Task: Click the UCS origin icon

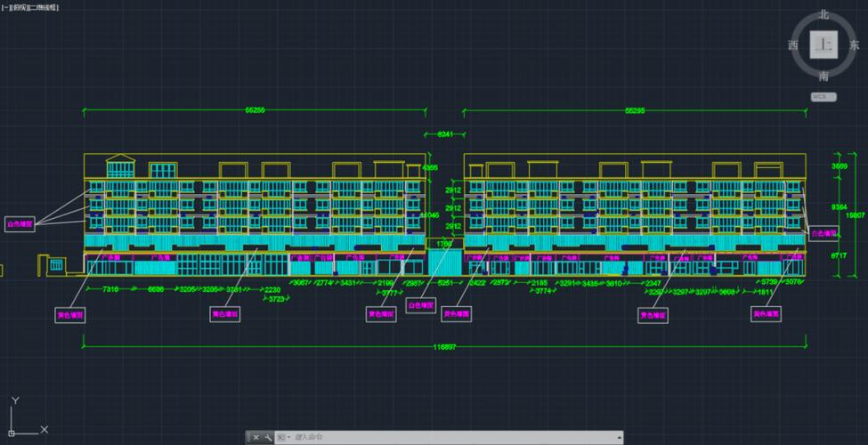Action: point(12,428)
